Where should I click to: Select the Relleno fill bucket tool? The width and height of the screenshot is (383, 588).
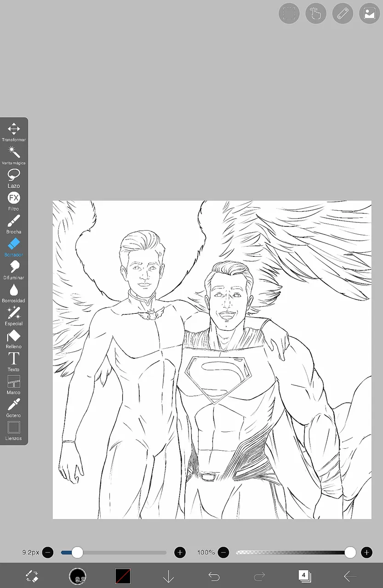pyautogui.click(x=14, y=339)
